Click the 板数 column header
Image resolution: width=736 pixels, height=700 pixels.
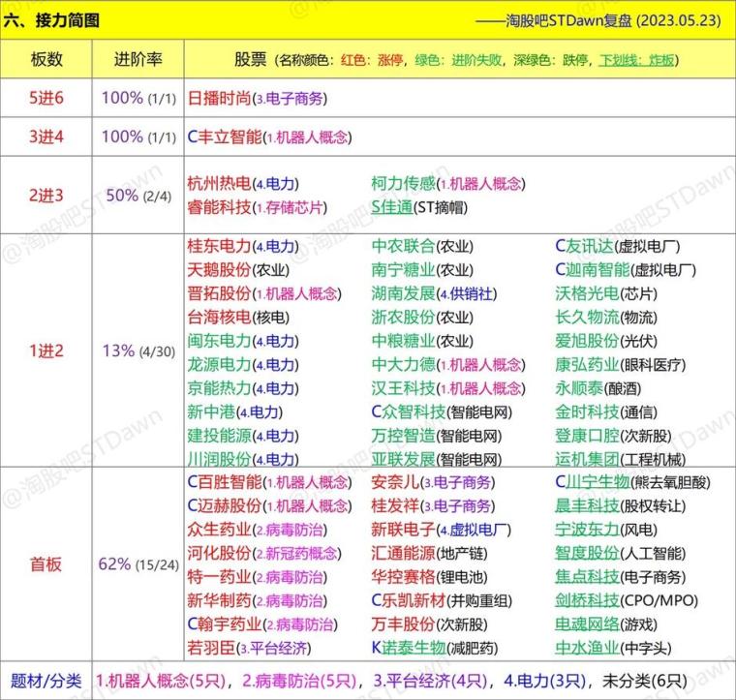(46, 58)
